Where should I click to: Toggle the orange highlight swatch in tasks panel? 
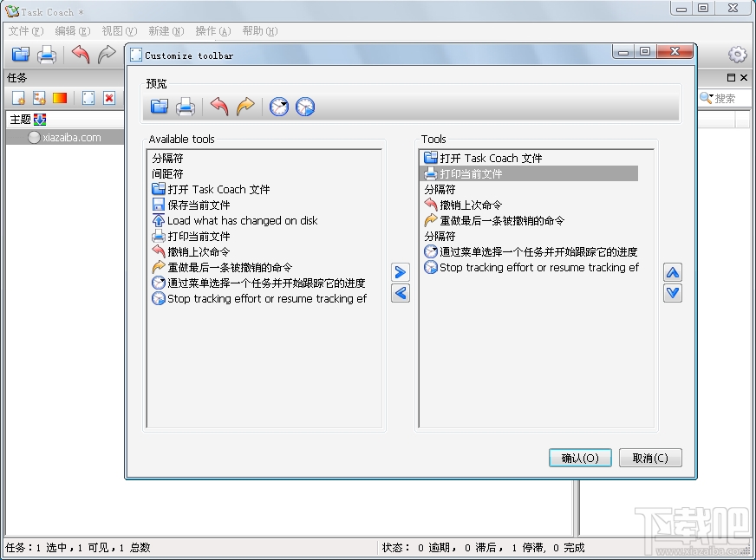point(59,98)
